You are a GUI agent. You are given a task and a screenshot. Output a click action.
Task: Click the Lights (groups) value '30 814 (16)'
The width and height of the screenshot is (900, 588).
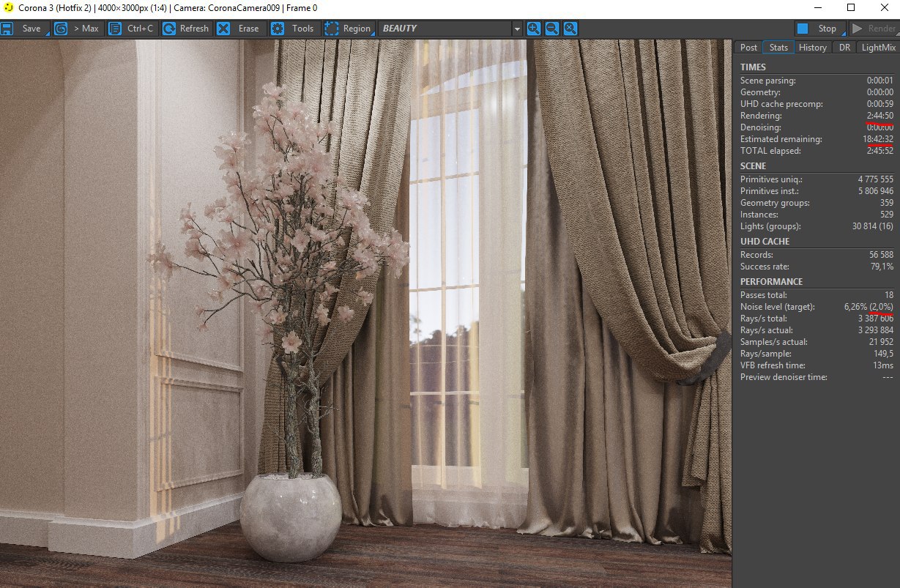pos(873,226)
